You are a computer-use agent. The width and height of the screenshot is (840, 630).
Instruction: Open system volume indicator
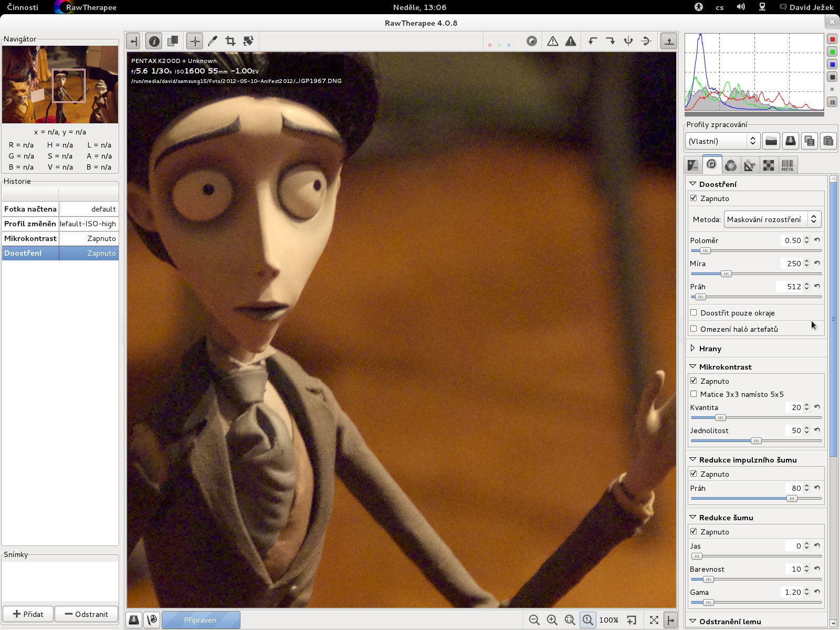741,7
